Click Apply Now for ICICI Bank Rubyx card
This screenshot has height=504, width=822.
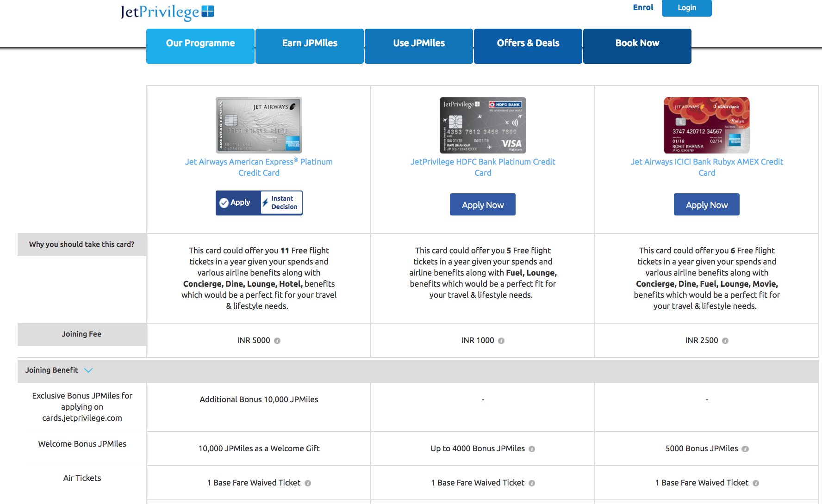click(x=707, y=204)
